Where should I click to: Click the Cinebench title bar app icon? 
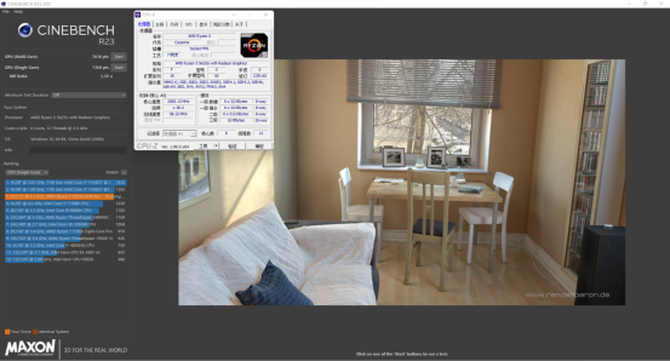tap(3, 4)
